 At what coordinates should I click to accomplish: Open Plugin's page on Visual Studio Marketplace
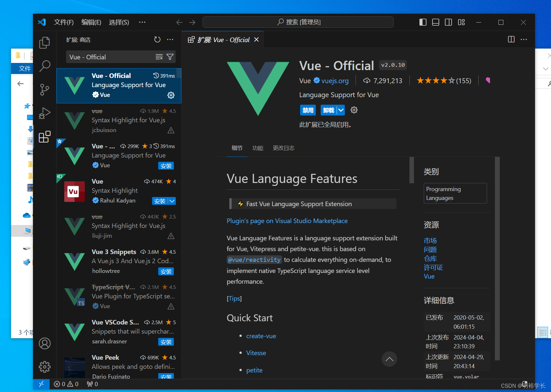(x=287, y=221)
